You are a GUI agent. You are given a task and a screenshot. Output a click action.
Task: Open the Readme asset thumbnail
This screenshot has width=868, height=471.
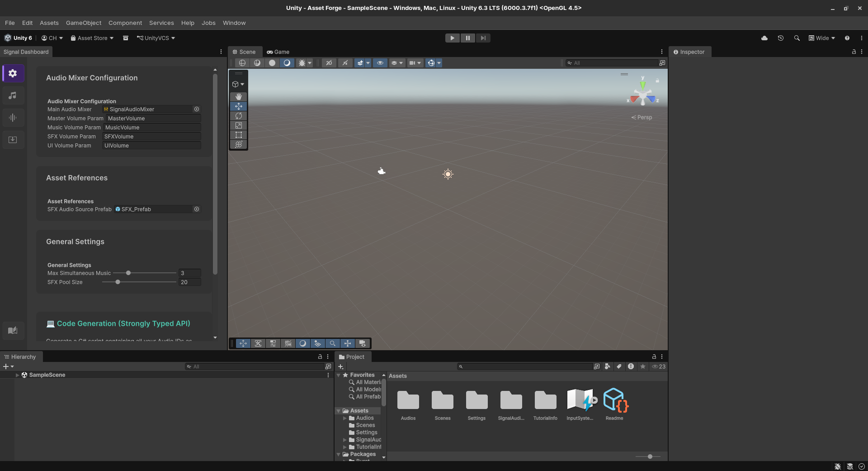point(615,400)
